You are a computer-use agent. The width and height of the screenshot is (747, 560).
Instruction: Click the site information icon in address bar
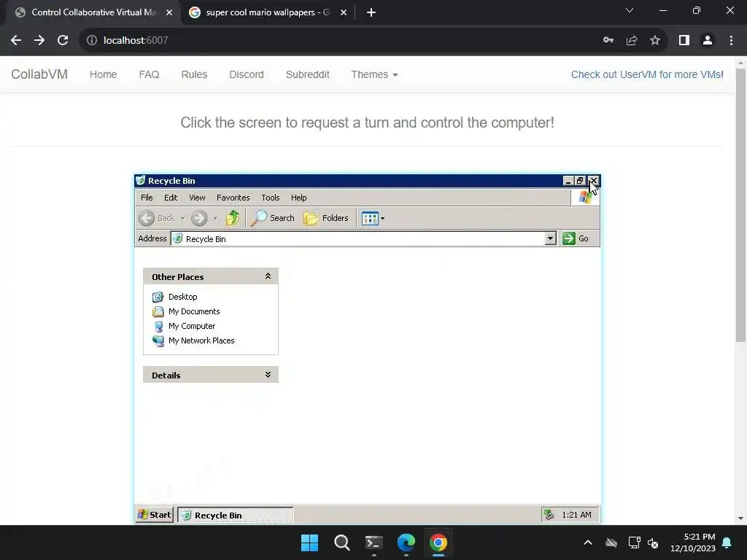click(91, 41)
